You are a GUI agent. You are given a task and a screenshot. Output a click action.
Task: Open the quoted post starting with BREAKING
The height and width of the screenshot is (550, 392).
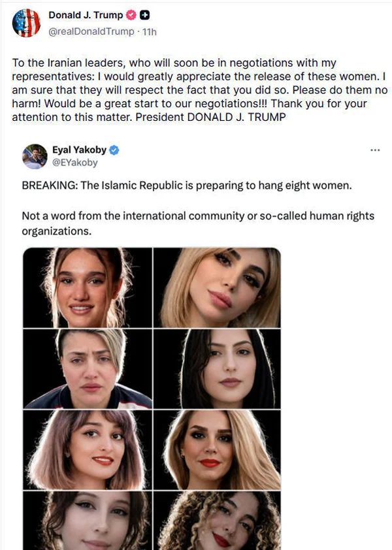coord(187,186)
